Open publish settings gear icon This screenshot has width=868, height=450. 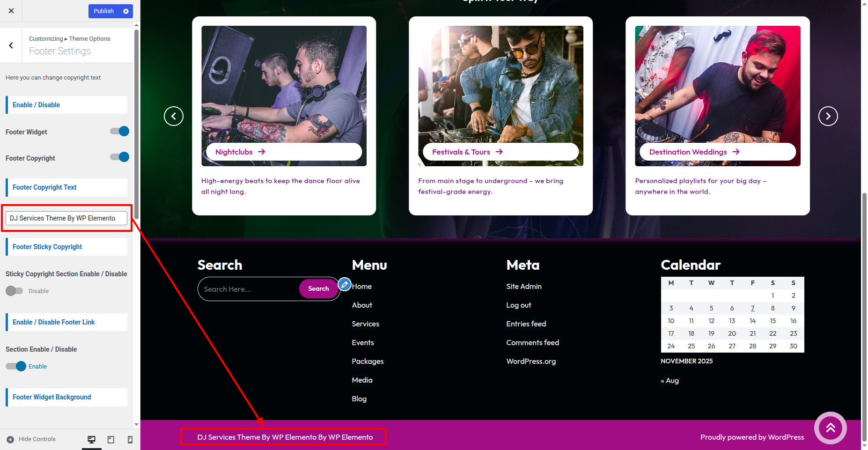(126, 11)
